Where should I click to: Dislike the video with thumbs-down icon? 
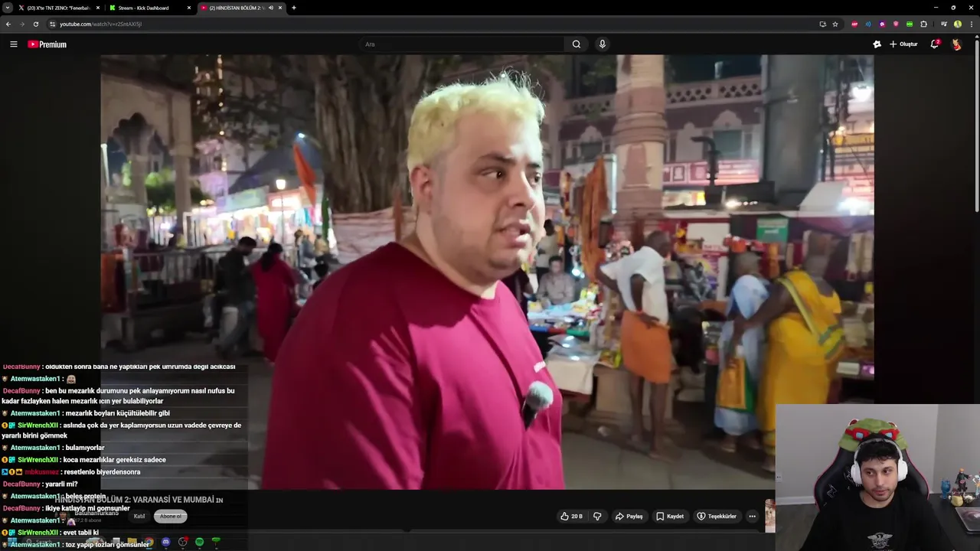[597, 517]
